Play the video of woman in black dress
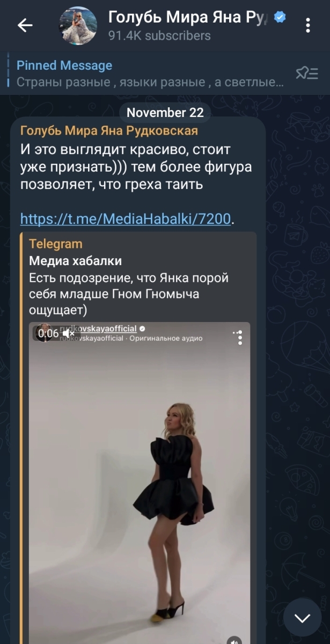This screenshot has height=644, width=330. [140, 483]
